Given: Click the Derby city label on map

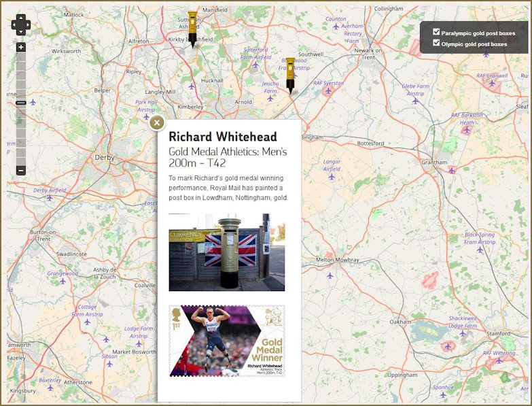Looking at the screenshot, I should tap(105, 156).
